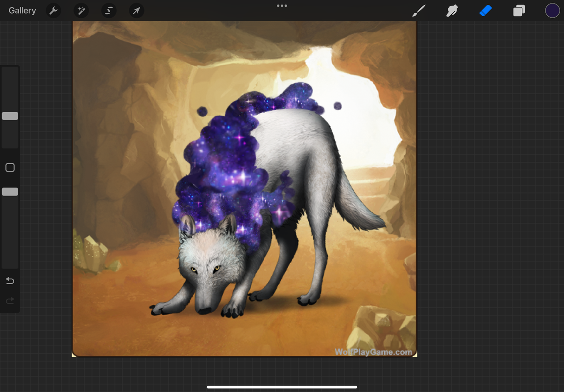Select the Eraser tool
This screenshot has height=392, width=564.
[486, 11]
